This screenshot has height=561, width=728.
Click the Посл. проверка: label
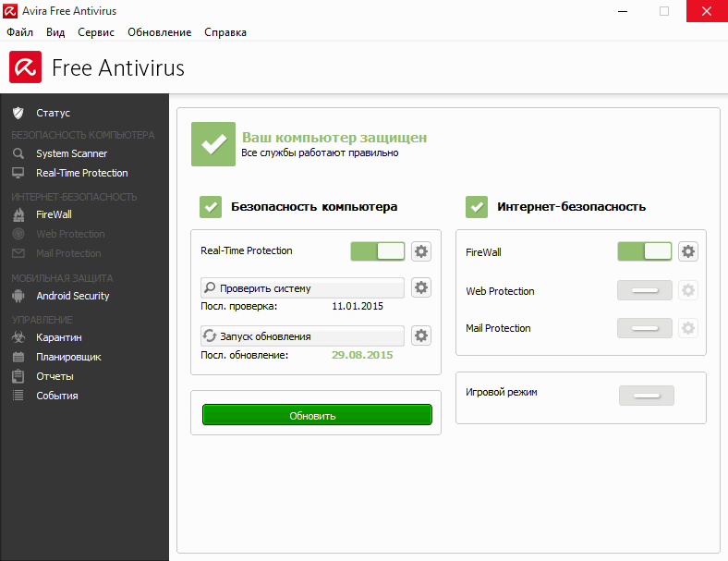point(238,307)
